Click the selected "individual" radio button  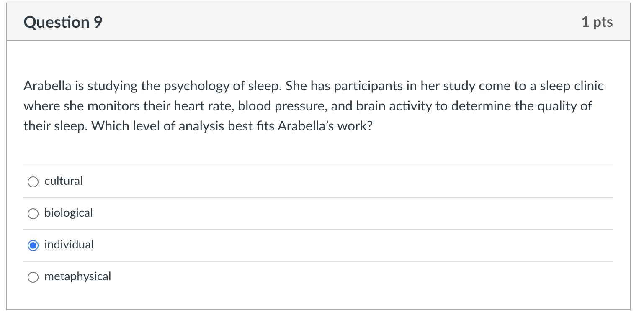[x=33, y=245]
